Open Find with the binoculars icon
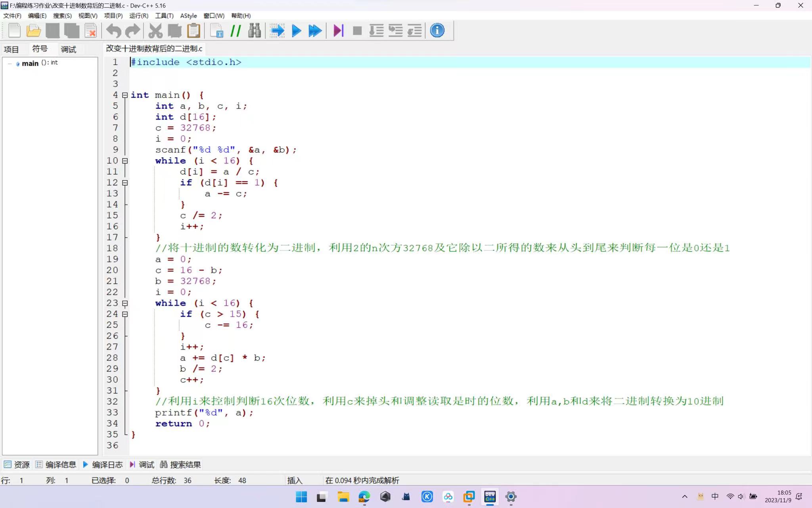The image size is (812, 508). pos(255,31)
